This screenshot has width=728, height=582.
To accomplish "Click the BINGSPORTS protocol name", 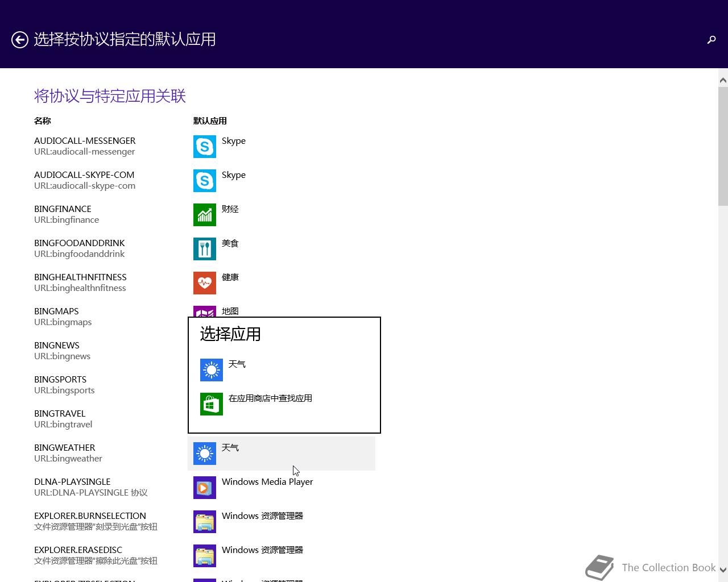I will (x=60, y=380).
